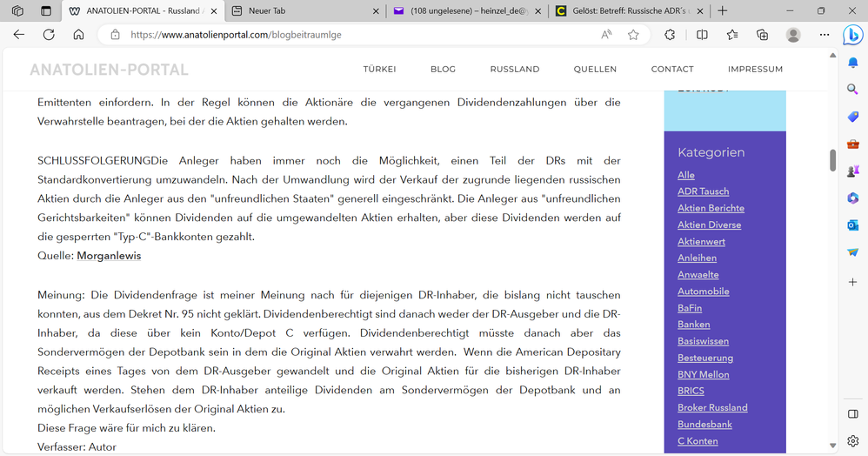Select the Basiswissen category
Viewport: 868px width, 456px height.
703,341
